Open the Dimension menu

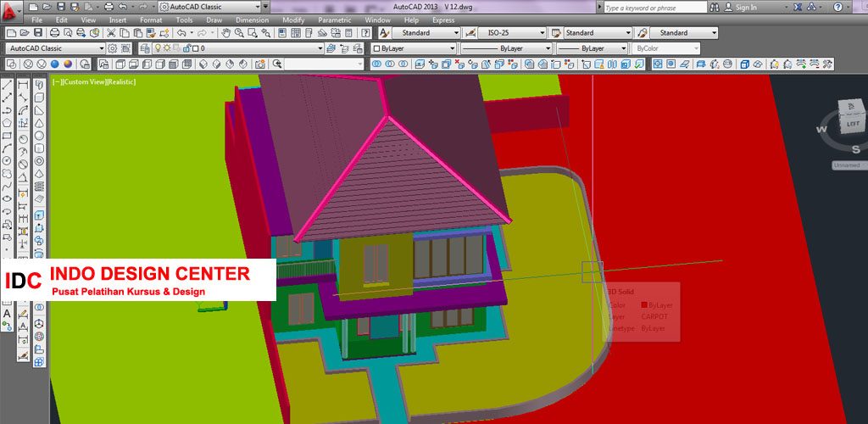click(252, 20)
